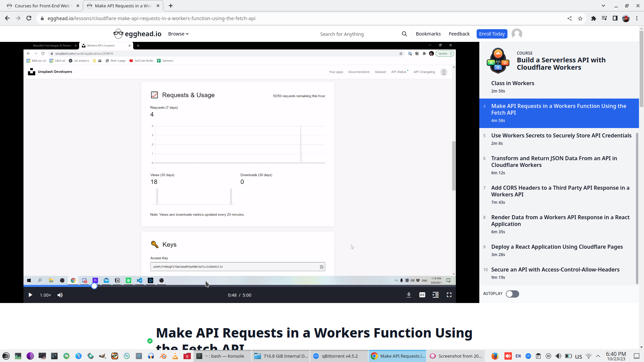Click the Enroll Today button
The image size is (644, 362).
pyautogui.click(x=492, y=34)
